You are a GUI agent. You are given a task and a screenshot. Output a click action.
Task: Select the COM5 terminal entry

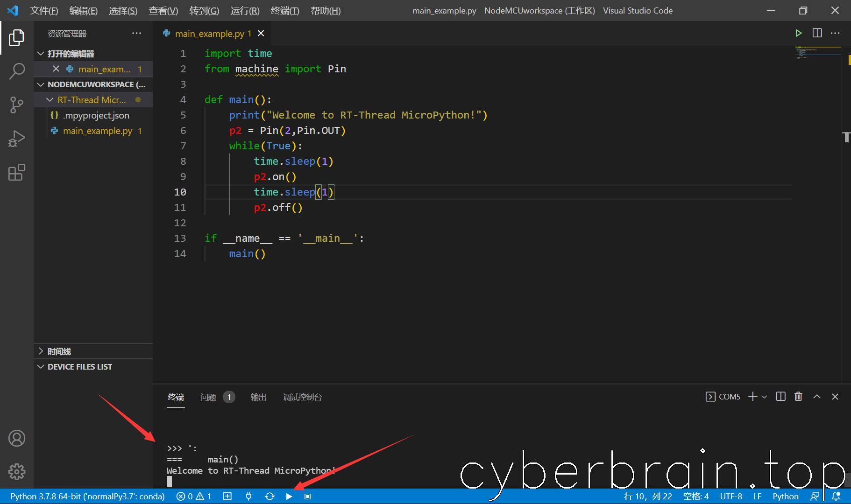coord(723,397)
